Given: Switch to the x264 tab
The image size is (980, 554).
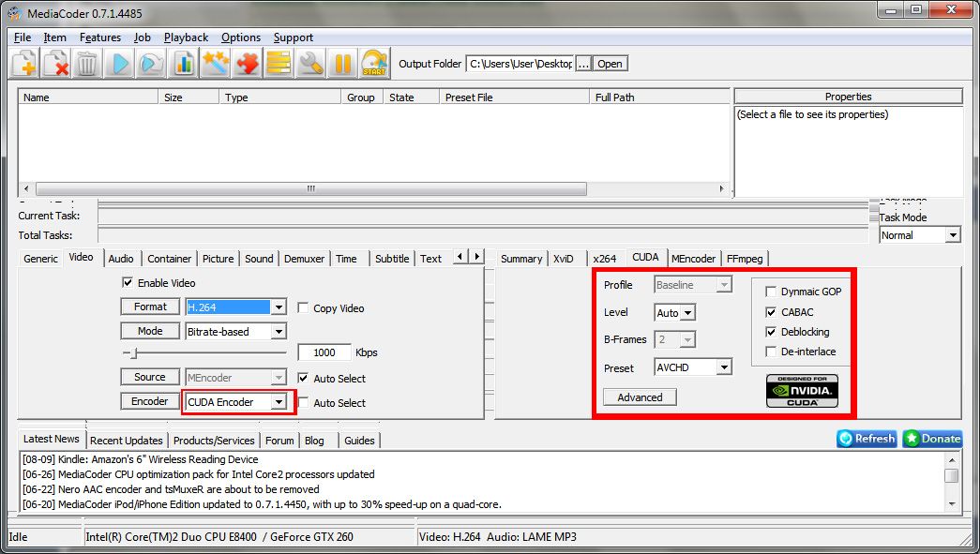Looking at the screenshot, I should 604,259.
